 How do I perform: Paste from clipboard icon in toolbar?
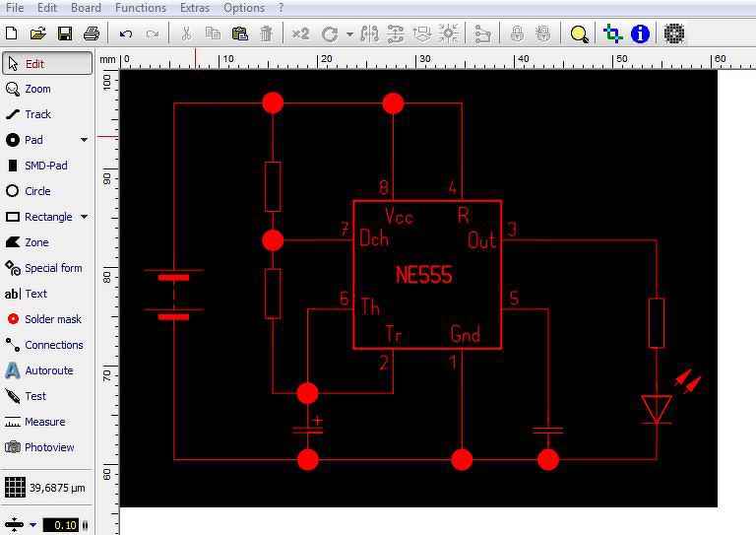coord(239,33)
